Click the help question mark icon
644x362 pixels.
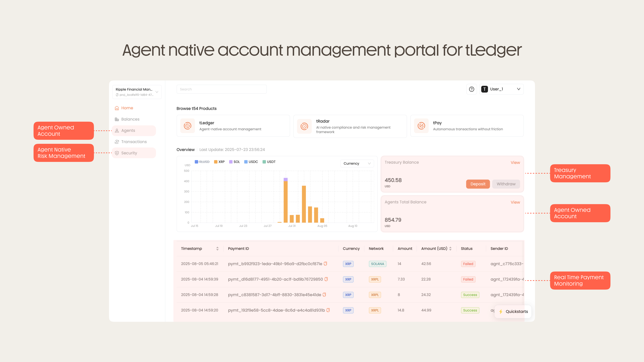point(471,89)
